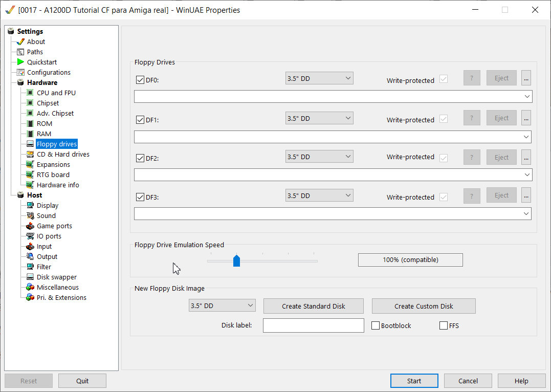Click Create Custom Disk
The height and width of the screenshot is (392, 551).
pyautogui.click(x=424, y=306)
